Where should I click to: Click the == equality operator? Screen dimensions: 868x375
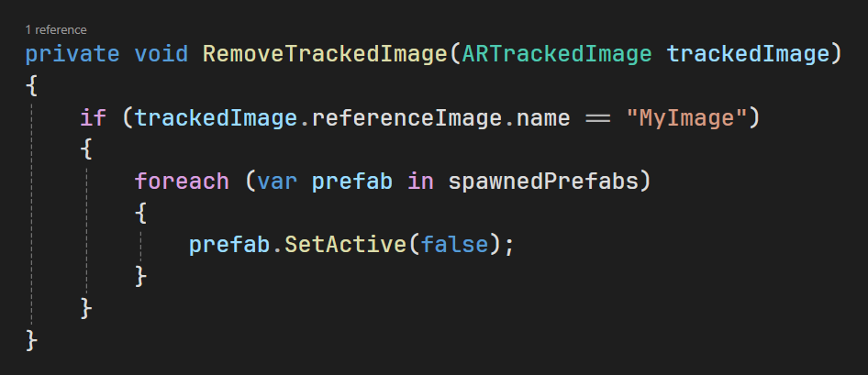tap(598, 118)
